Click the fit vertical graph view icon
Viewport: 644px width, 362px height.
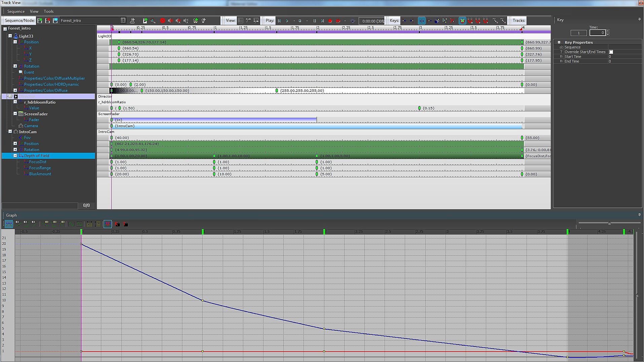pos(98,224)
